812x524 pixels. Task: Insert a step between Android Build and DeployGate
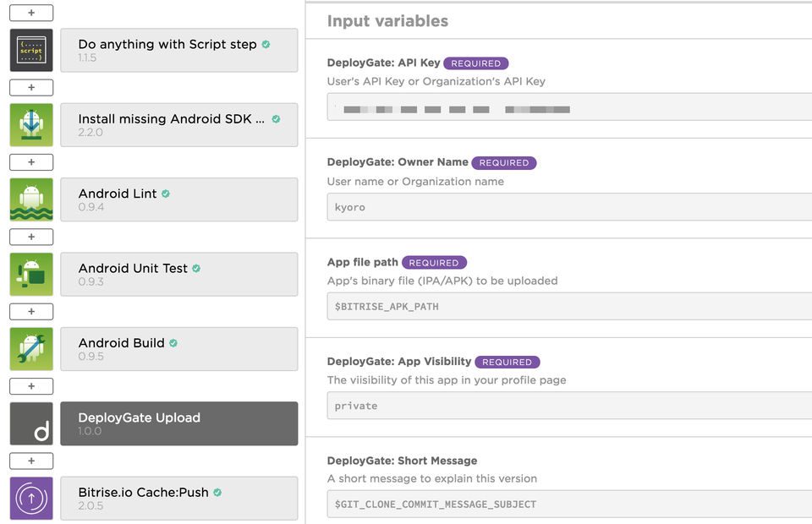point(31,386)
